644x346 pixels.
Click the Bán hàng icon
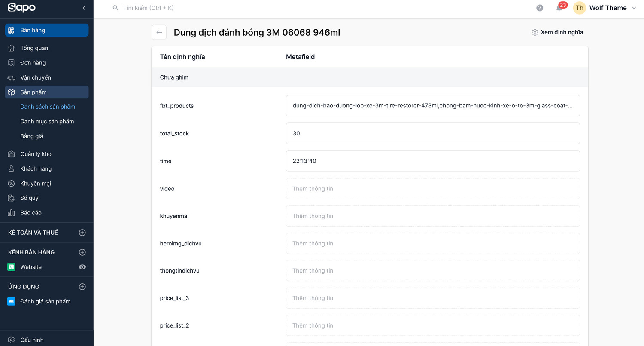12,30
